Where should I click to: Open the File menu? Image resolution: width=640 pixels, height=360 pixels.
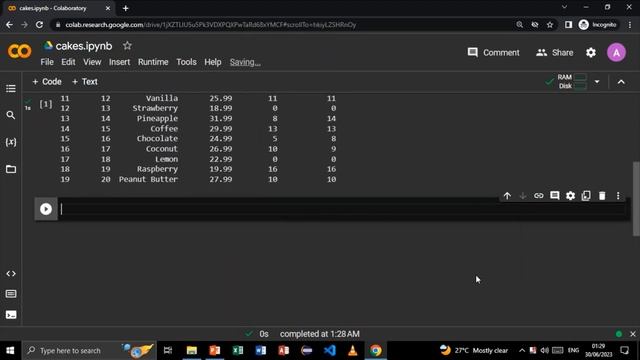(x=47, y=62)
